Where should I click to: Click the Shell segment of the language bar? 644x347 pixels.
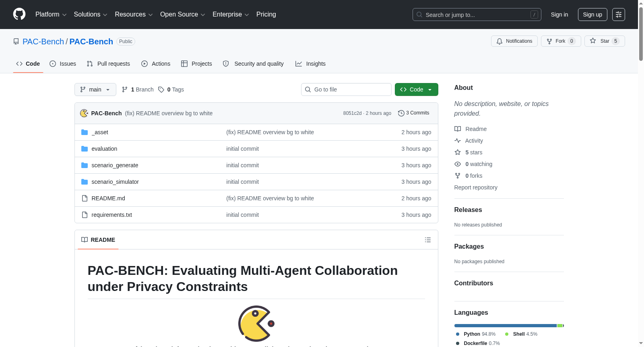(x=560, y=326)
